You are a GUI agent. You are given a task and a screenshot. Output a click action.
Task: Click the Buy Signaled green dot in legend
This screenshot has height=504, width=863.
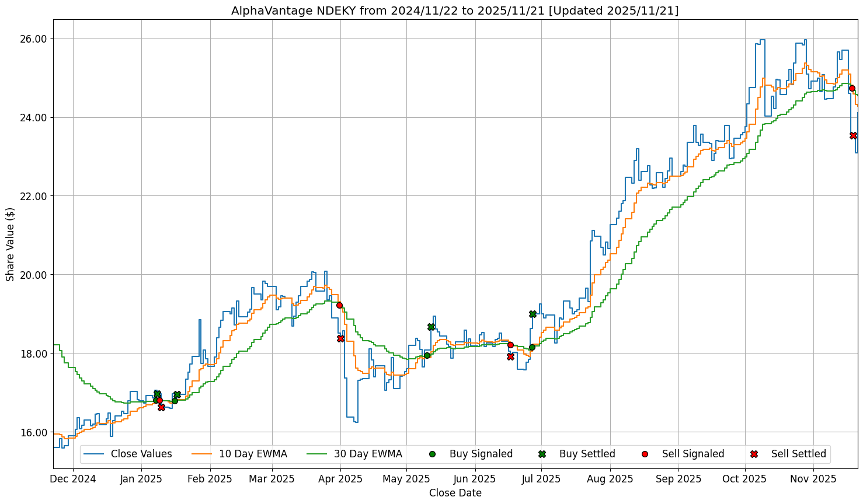click(432, 454)
